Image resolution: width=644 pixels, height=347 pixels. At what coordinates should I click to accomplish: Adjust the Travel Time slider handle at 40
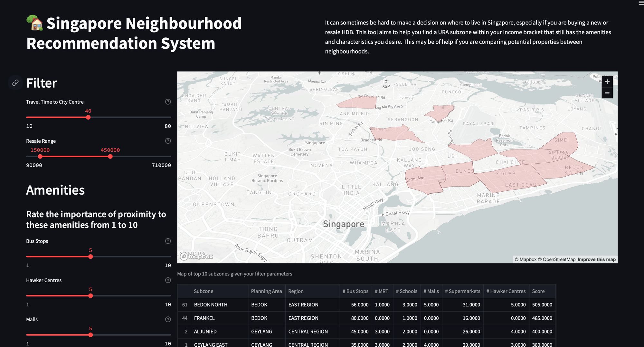click(88, 117)
